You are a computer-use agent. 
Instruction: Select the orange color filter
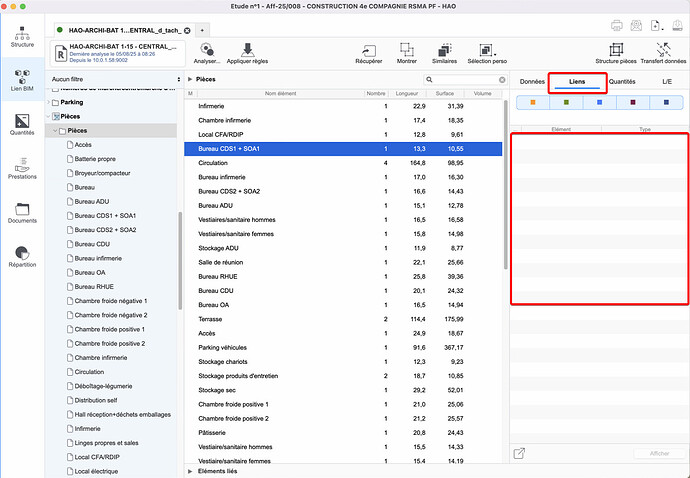click(533, 102)
